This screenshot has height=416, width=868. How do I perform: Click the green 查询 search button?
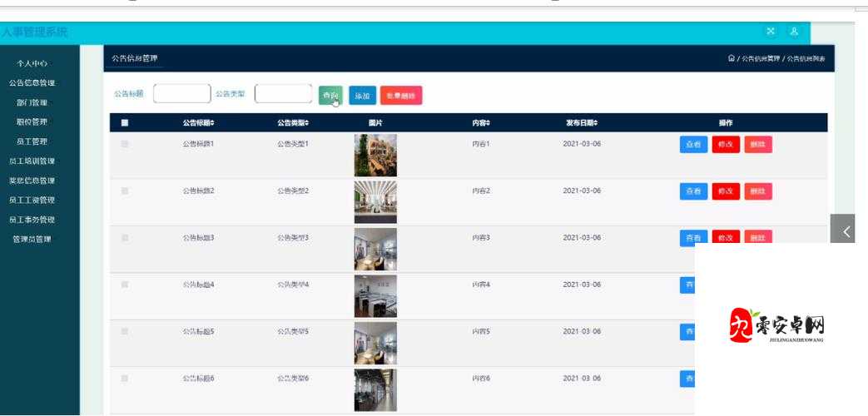[330, 96]
